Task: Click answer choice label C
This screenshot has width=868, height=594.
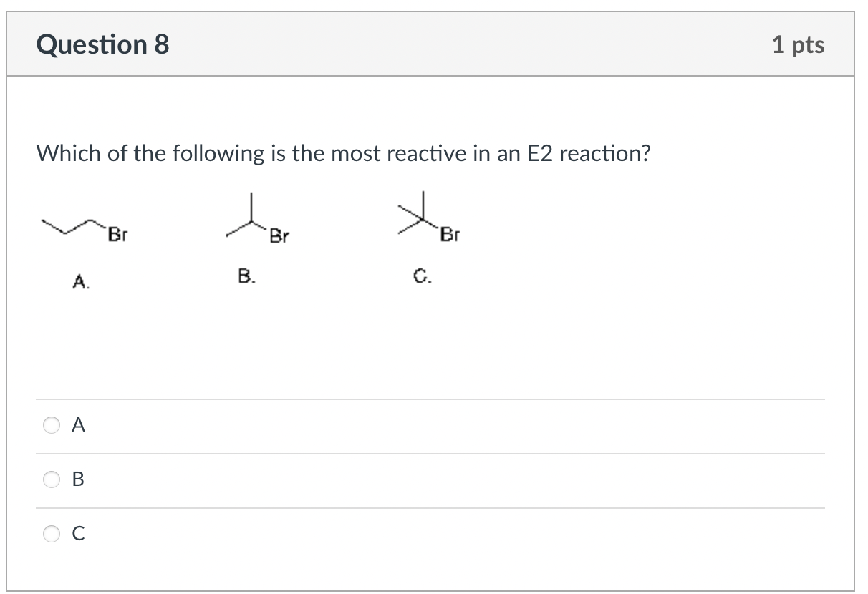Action: pyautogui.click(x=77, y=533)
